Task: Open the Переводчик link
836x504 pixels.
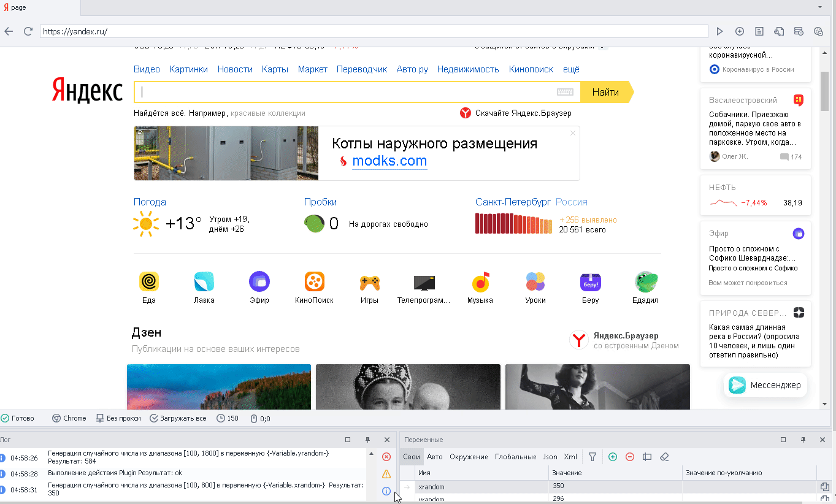Action: 362,69
